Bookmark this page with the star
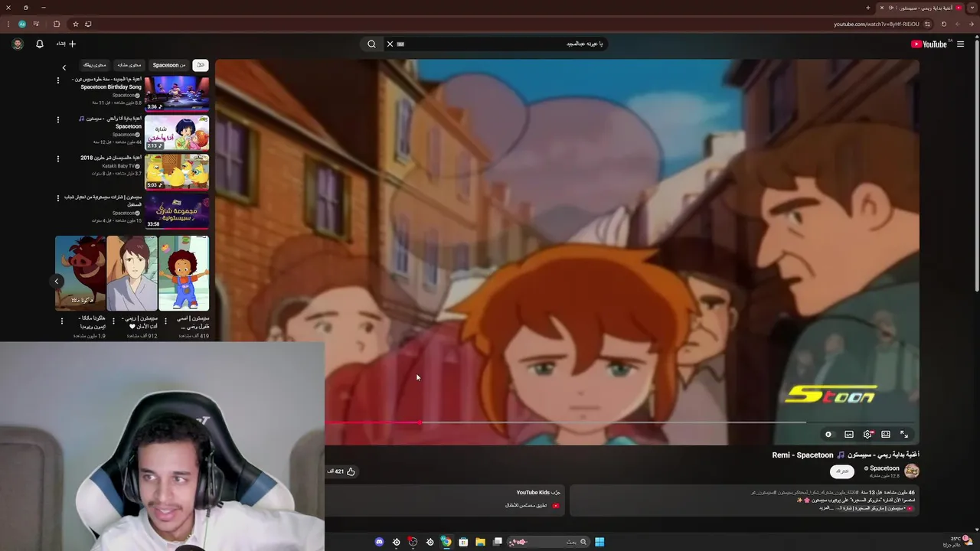The height and width of the screenshot is (551, 980). coord(75,24)
